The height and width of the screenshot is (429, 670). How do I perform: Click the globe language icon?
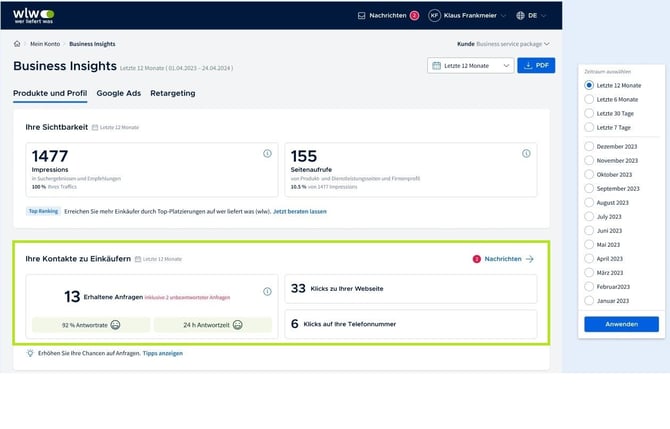pyautogui.click(x=520, y=16)
